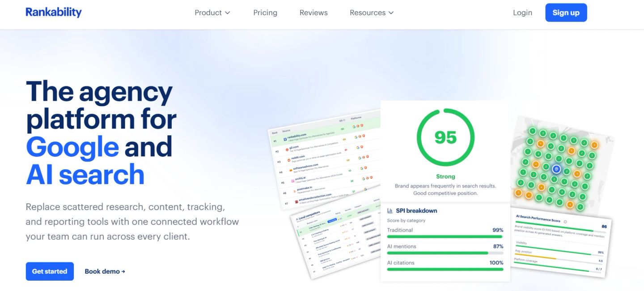644x291 pixels.
Task: Click the AI citations 100% progress bar
Action: tap(445, 269)
